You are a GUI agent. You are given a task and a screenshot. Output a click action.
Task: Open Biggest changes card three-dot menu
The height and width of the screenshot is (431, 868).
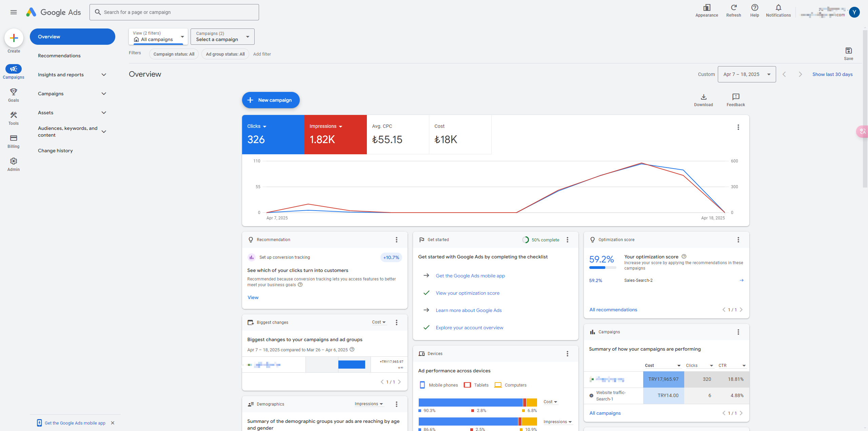click(x=396, y=322)
